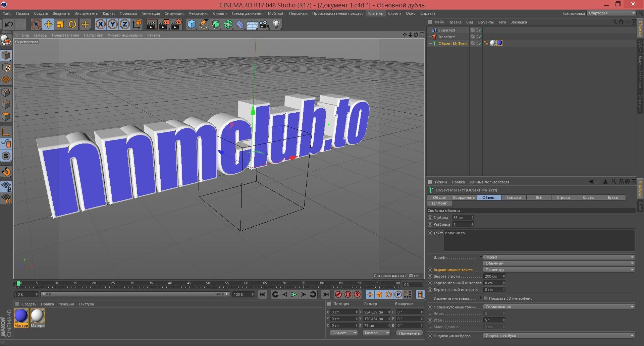Expand the Изменить интервал section arrow
644x346 pixels.
(481, 298)
